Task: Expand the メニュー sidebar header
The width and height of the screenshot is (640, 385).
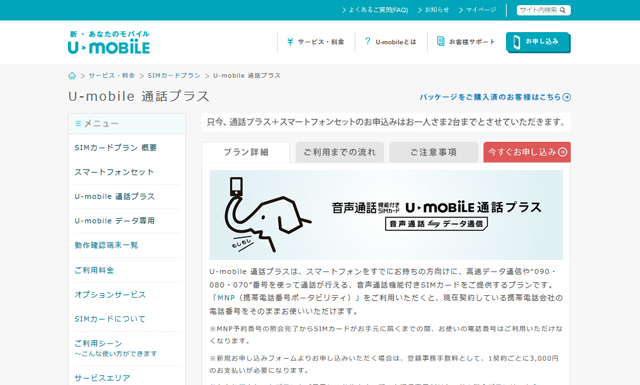Action: coord(127,124)
